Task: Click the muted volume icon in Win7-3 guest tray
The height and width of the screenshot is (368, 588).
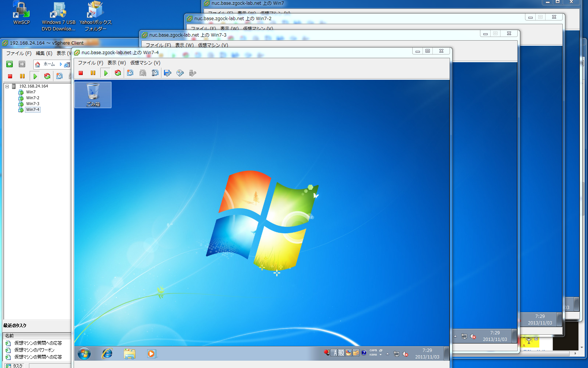Action: (473, 336)
